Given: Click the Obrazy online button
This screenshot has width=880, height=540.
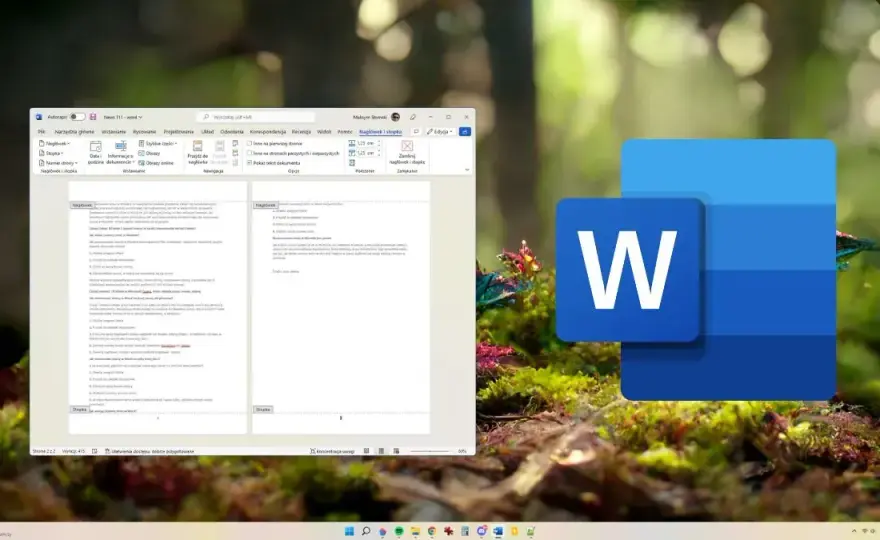Looking at the screenshot, I should coord(156,163).
